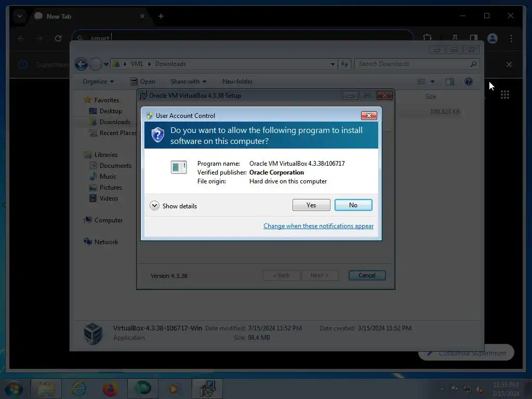This screenshot has height=399, width=532.
Task: Select Libraries in Explorer sidebar
Action: [100, 155]
